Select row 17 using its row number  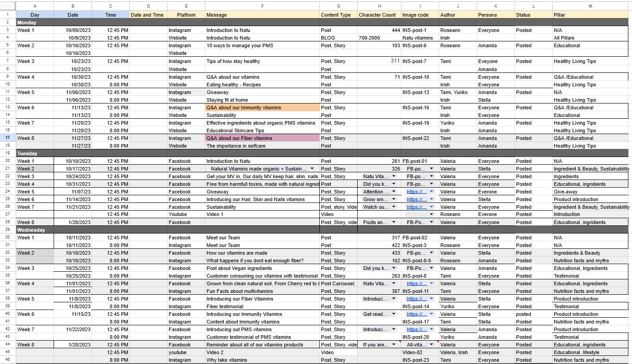tap(8, 138)
